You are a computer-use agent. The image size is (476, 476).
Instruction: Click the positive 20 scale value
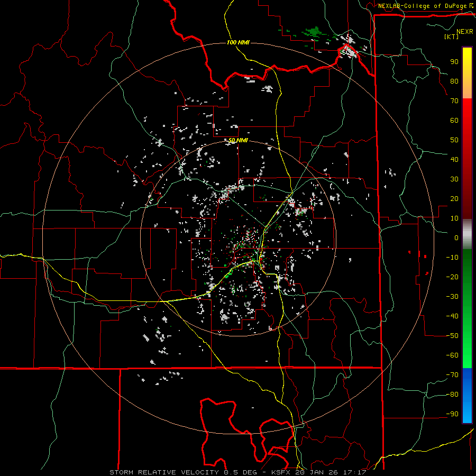pyautogui.click(x=454, y=198)
